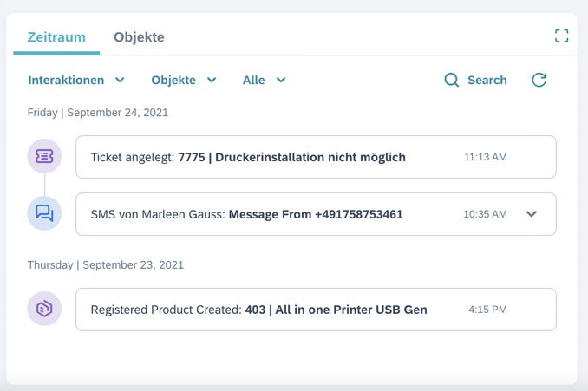
Task: Click the 4:15 PM timestamp on the product entry
Action: click(x=487, y=310)
